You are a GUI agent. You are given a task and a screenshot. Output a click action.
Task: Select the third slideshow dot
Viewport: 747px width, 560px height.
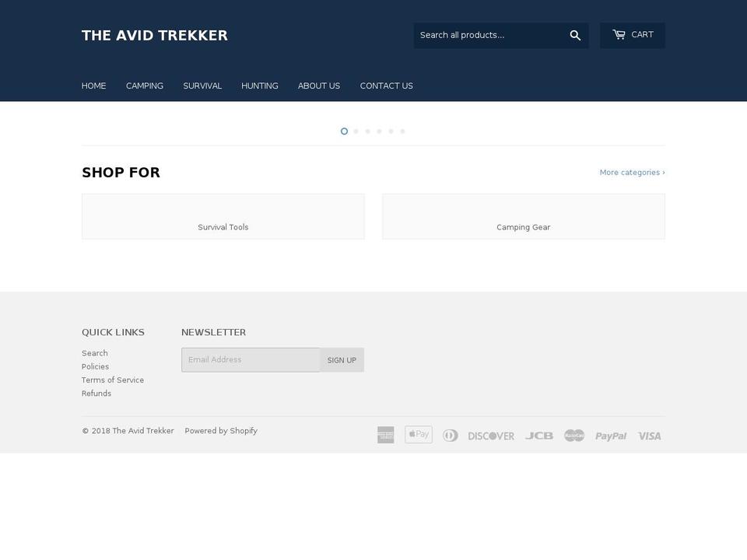pyautogui.click(x=367, y=131)
